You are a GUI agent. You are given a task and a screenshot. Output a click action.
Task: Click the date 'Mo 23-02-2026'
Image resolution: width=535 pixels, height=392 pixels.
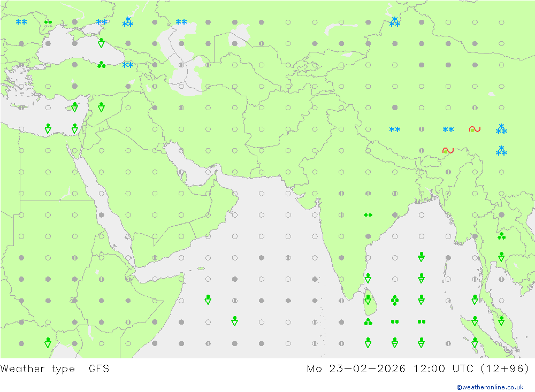click(x=356, y=368)
